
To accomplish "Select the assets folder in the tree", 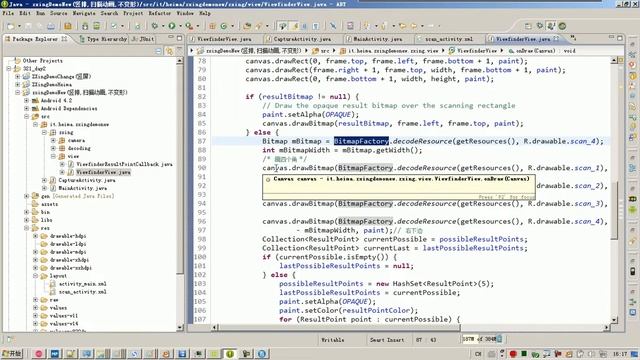I will coord(49,204).
